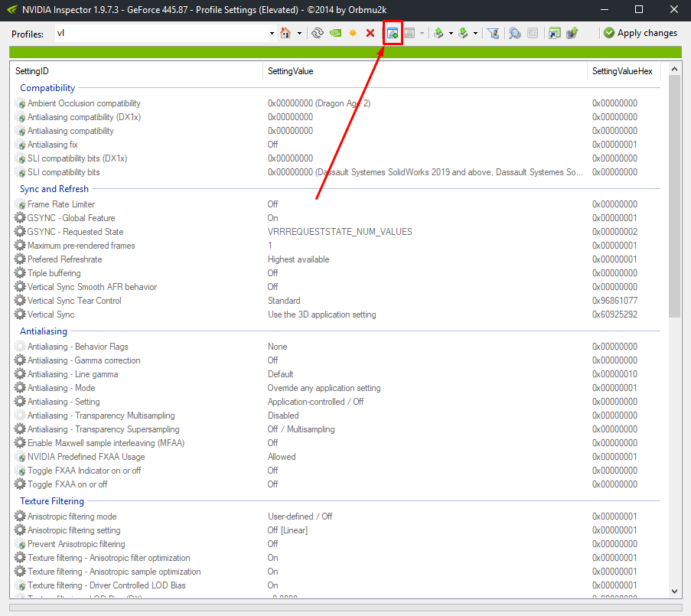Image resolution: width=691 pixels, height=616 pixels.
Task: Select Antialiasing - Gamma correction row
Action: tap(83, 360)
